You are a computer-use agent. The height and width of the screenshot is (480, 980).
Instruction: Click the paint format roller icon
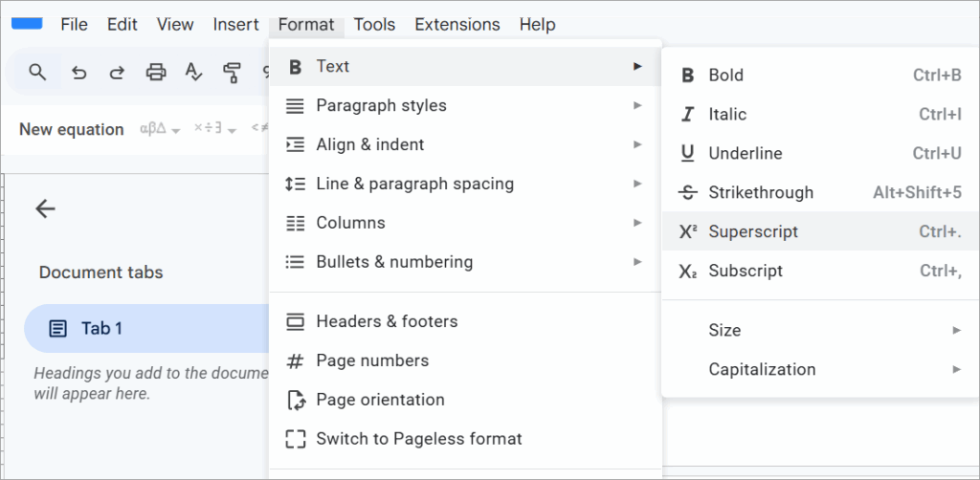(231, 73)
